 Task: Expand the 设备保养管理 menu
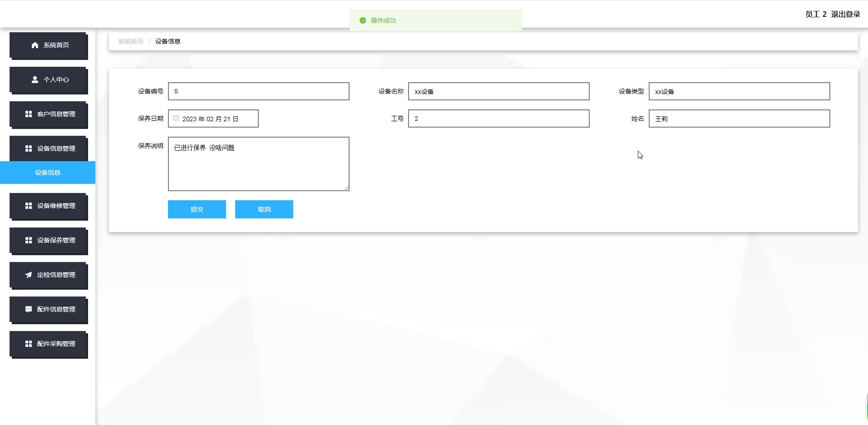coord(49,241)
